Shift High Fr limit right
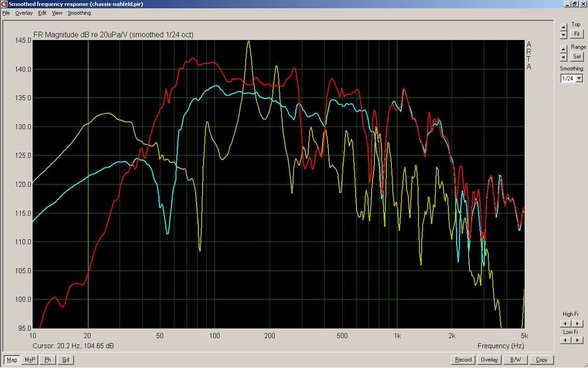The width and height of the screenshot is (588, 368). (577, 324)
